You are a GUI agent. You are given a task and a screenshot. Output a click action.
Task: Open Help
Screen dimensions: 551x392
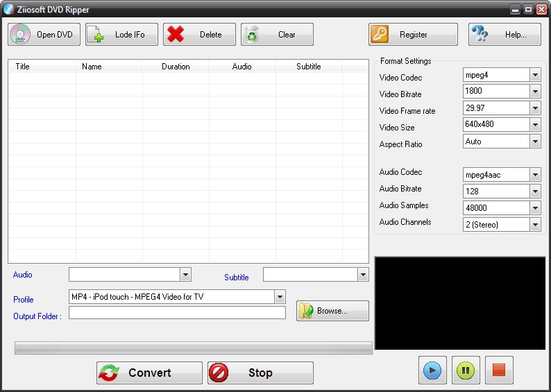pos(505,35)
